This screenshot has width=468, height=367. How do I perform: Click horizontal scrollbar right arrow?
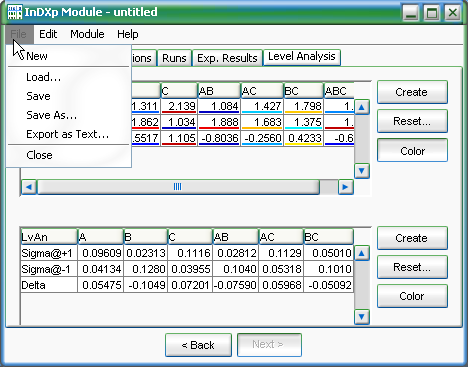pyautogui.click(x=346, y=187)
